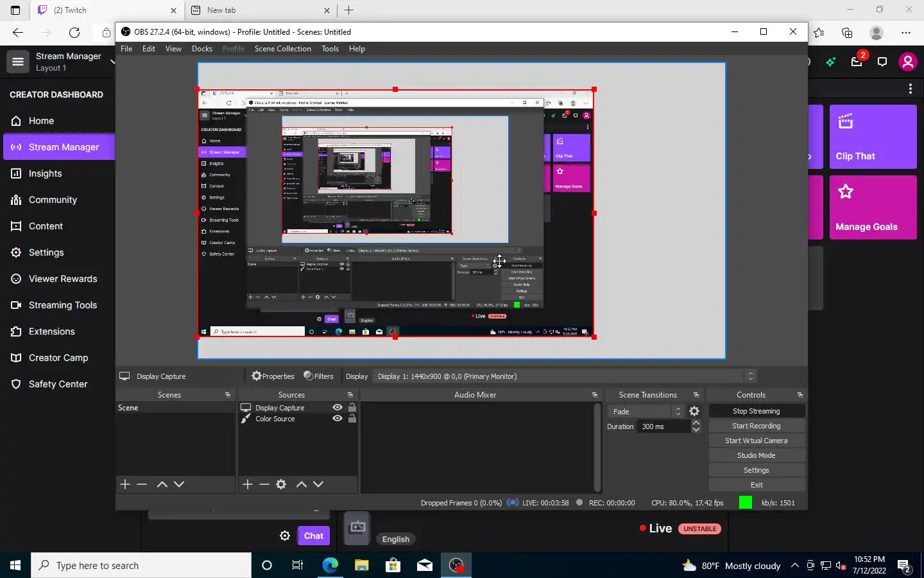Open File Explorer from the taskbar
This screenshot has width=924, height=578.
click(x=361, y=565)
